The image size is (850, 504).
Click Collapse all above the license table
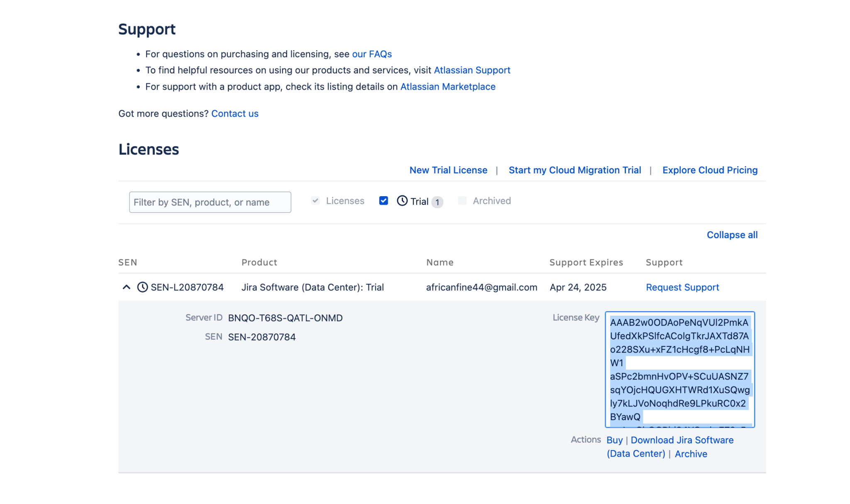pos(732,235)
